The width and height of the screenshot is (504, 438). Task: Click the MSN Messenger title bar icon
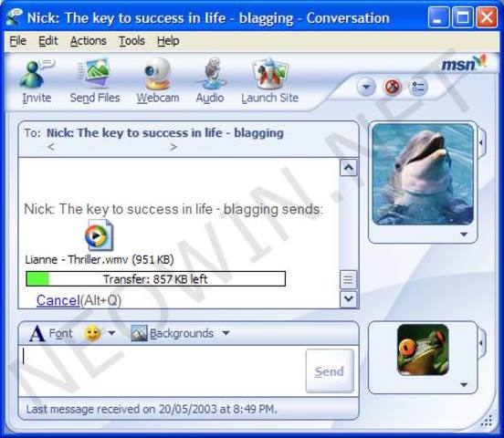(14, 16)
